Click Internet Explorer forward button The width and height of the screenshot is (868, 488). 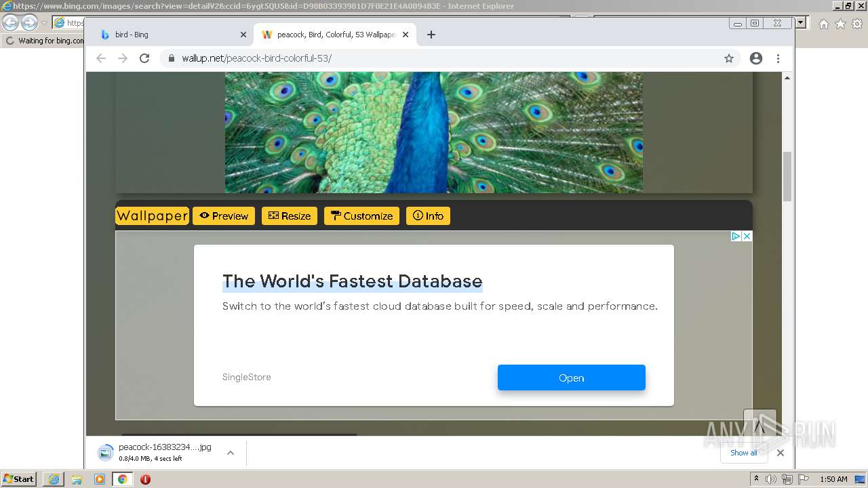tap(29, 22)
